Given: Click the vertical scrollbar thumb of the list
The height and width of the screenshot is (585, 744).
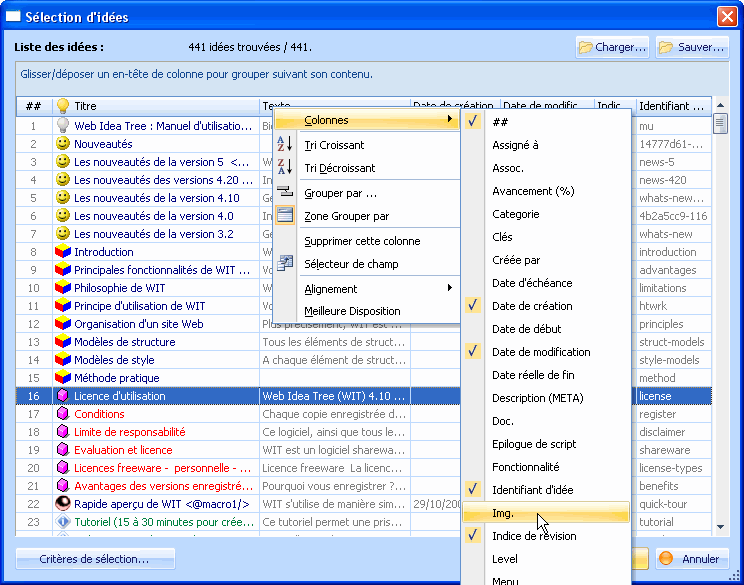Looking at the screenshot, I should pyautogui.click(x=720, y=125).
